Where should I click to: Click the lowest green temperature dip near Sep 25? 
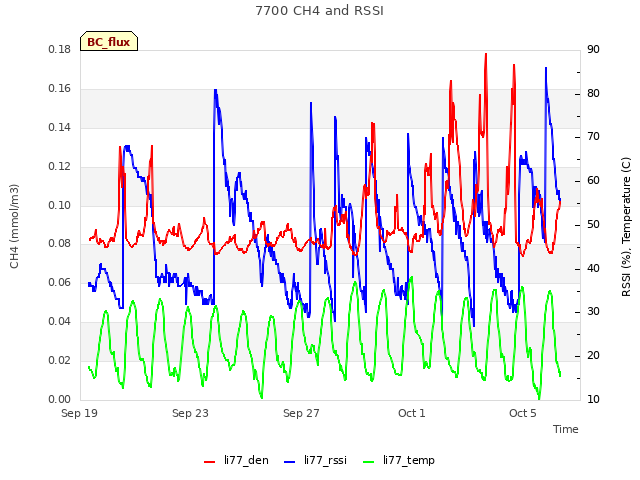pos(261,397)
